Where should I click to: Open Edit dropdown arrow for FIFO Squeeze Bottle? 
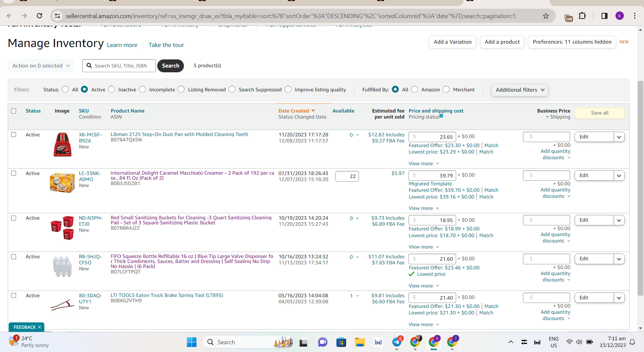pos(619,259)
